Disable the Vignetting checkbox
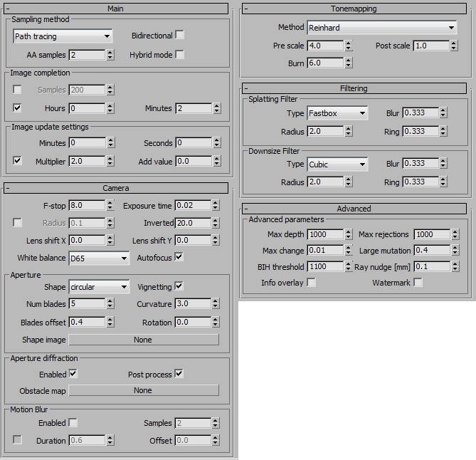This screenshot has height=460, width=476. point(179,286)
